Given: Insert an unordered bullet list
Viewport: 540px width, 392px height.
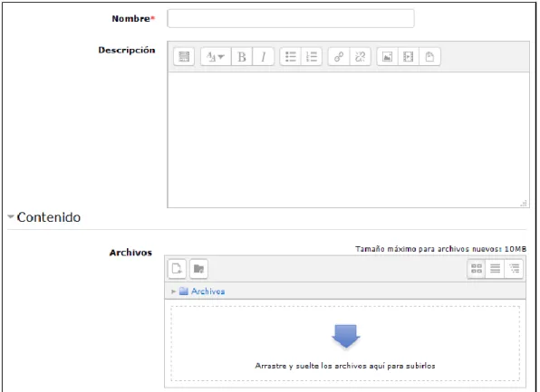Looking at the screenshot, I should point(291,56).
